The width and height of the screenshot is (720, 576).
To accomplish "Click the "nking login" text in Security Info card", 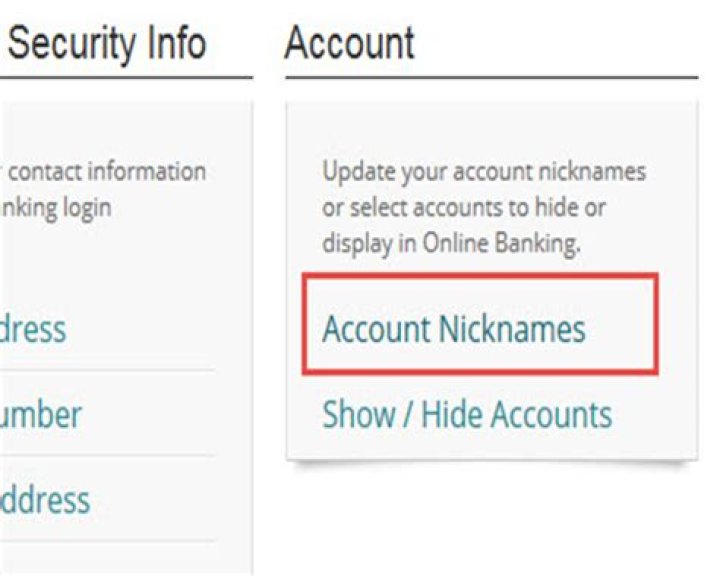I will pos(55,208).
